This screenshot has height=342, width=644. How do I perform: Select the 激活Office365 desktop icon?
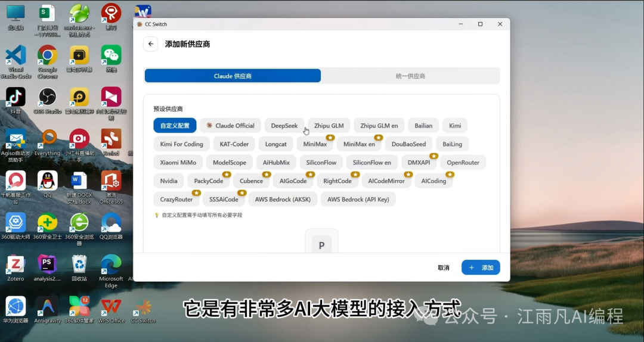pyautogui.click(x=112, y=188)
